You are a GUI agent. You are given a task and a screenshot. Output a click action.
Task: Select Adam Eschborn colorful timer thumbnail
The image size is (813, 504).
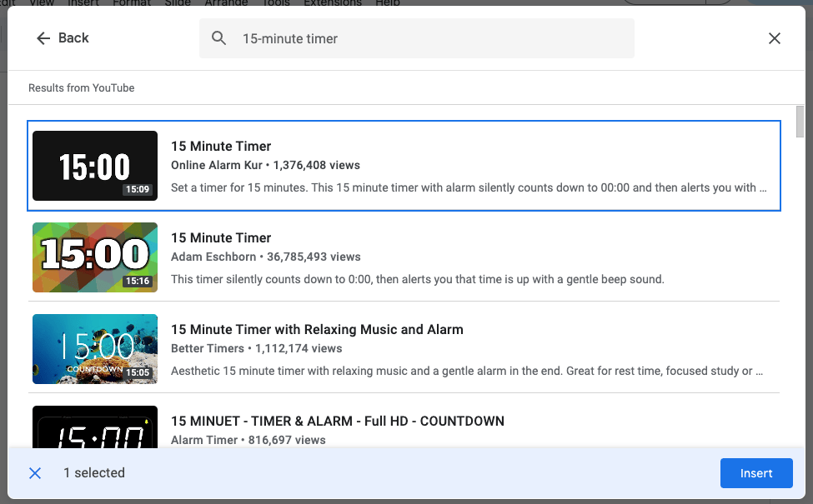[95, 257]
